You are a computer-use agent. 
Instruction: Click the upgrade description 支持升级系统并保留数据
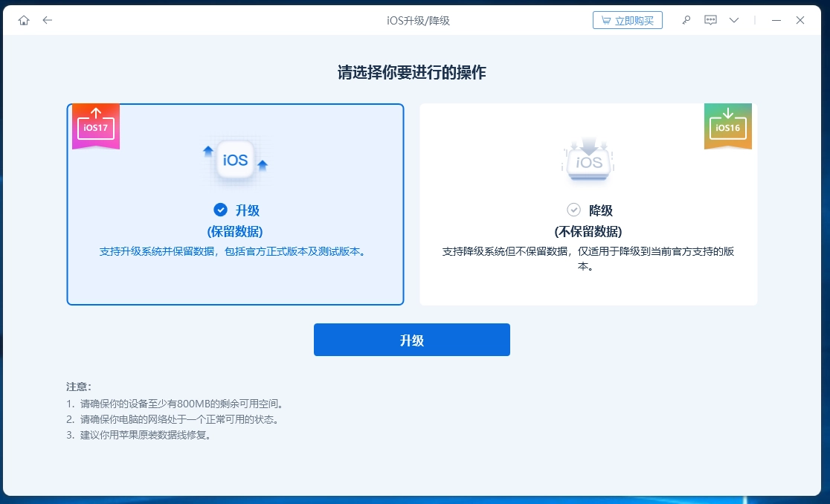click(233, 252)
